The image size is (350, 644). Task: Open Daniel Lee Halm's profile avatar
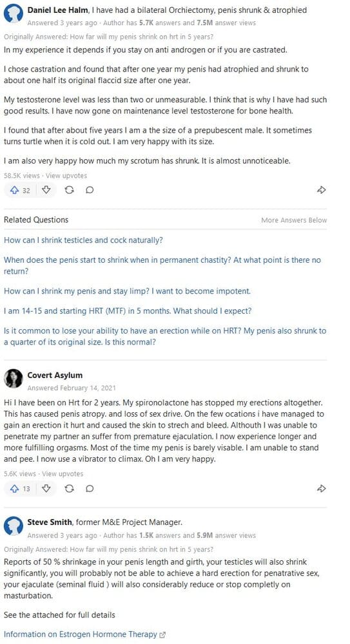point(13,14)
